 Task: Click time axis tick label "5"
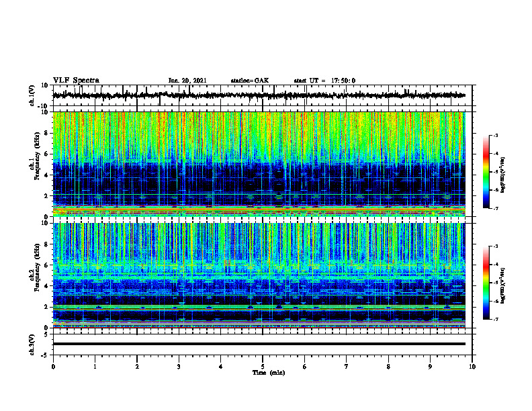click(263, 367)
